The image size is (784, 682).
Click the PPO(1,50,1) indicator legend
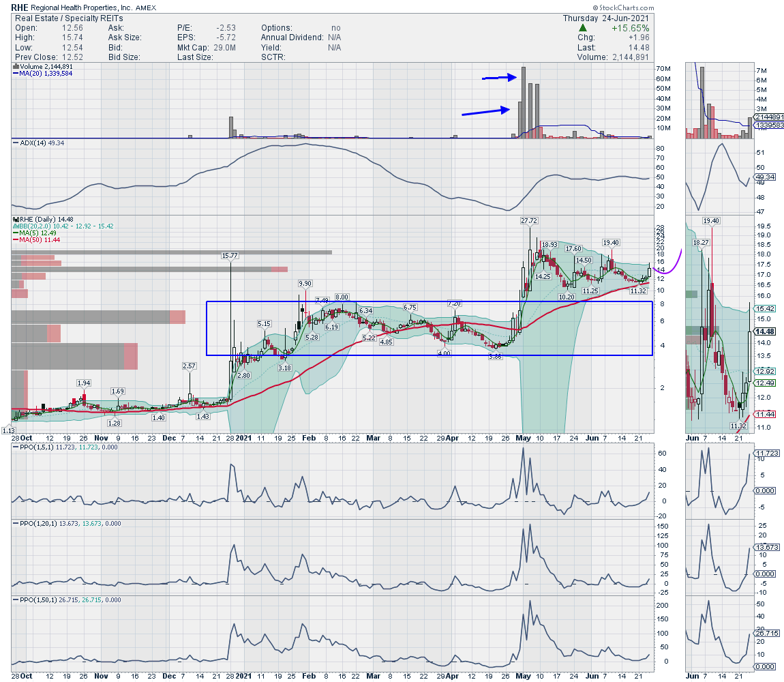(67, 600)
